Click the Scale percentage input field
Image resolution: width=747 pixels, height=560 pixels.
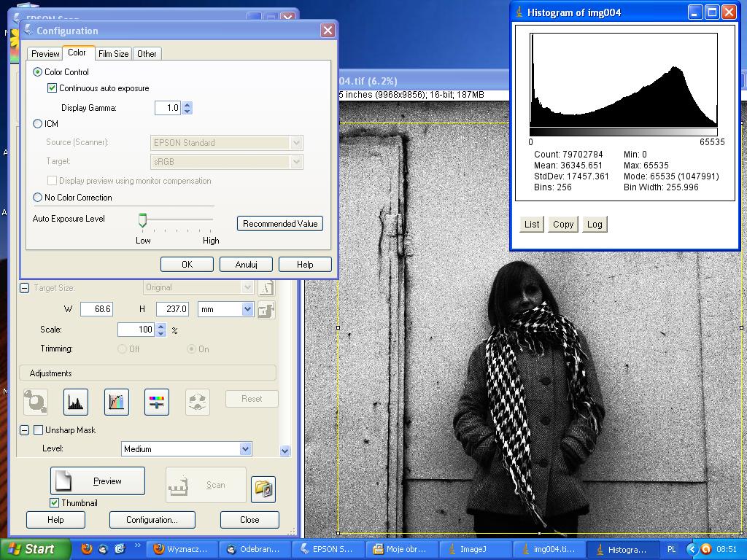[136, 330]
